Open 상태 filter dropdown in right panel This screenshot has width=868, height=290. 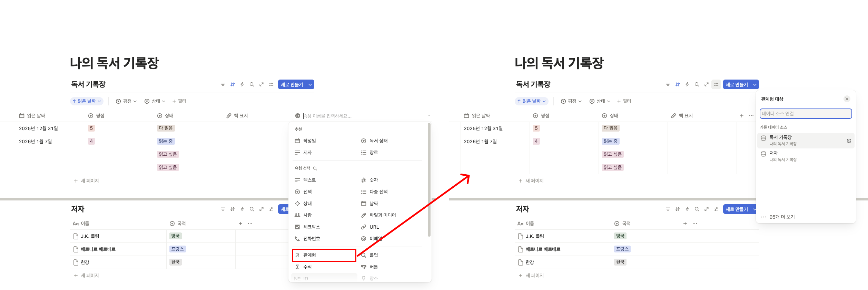[x=600, y=101]
